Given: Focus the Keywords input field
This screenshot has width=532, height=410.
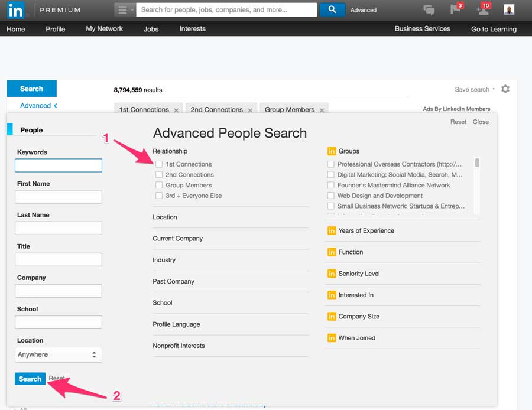Looking at the screenshot, I should (59, 165).
